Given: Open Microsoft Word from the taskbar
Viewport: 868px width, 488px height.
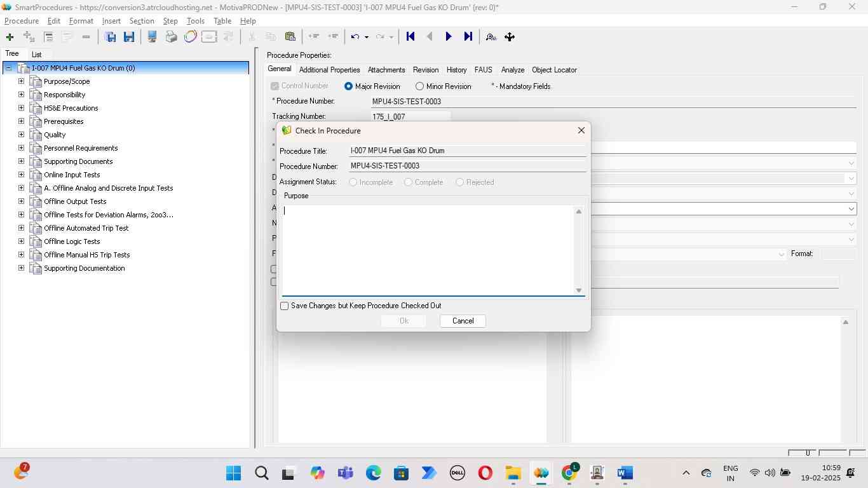Looking at the screenshot, I should coord(625,473).
